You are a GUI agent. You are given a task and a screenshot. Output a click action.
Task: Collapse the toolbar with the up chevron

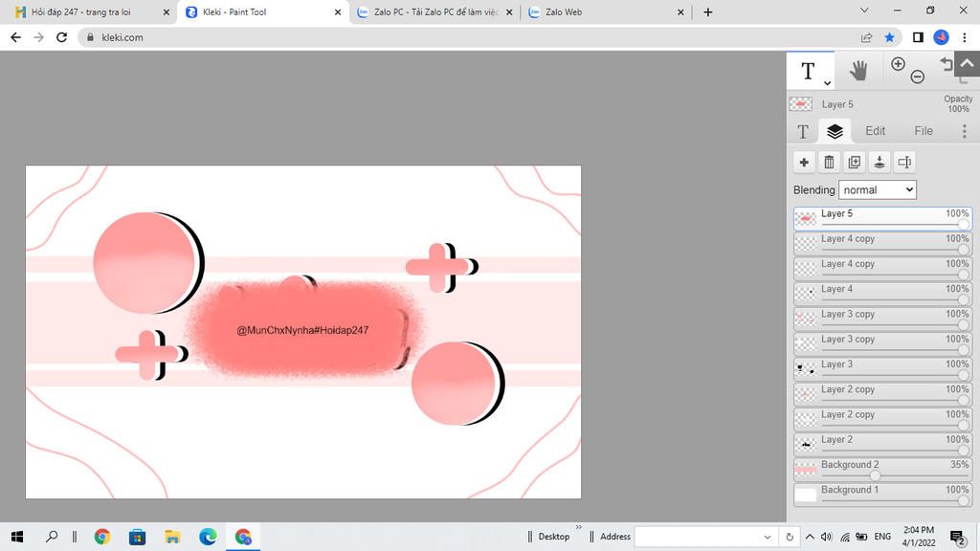click(x=967, y=63)
